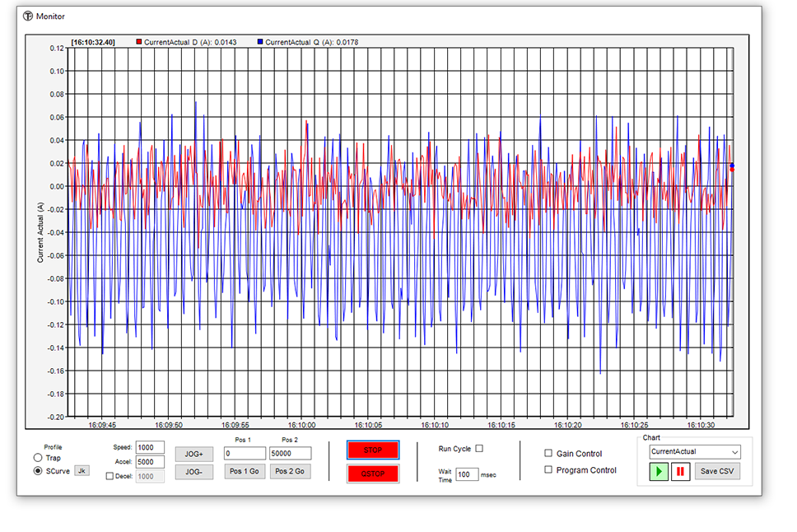Enable the Decel checkbox
This screenshot has height=532, width=797.
110,477
